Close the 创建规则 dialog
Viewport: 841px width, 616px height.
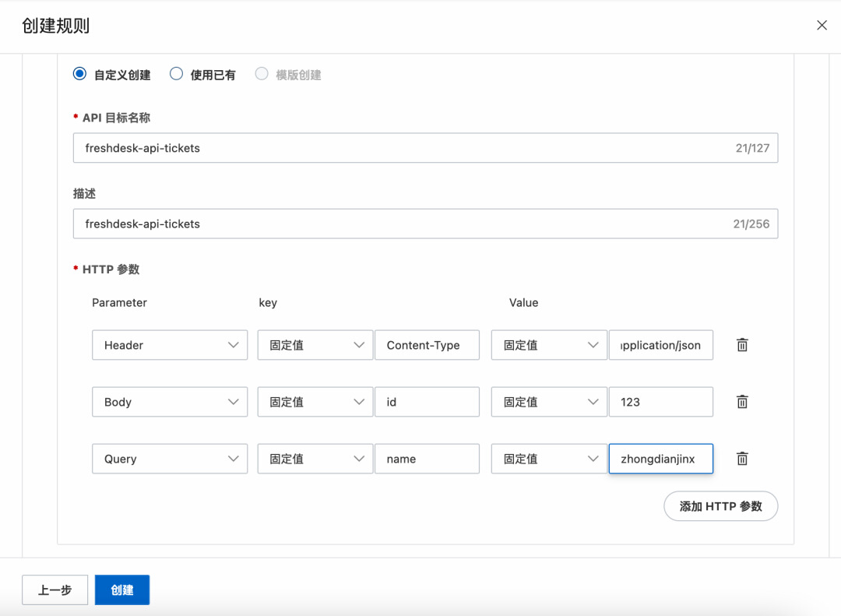click(822, 25)
